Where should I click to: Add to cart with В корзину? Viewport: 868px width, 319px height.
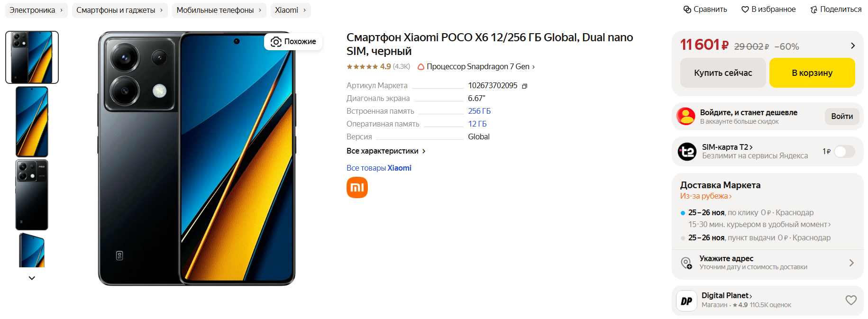point(812,73)
